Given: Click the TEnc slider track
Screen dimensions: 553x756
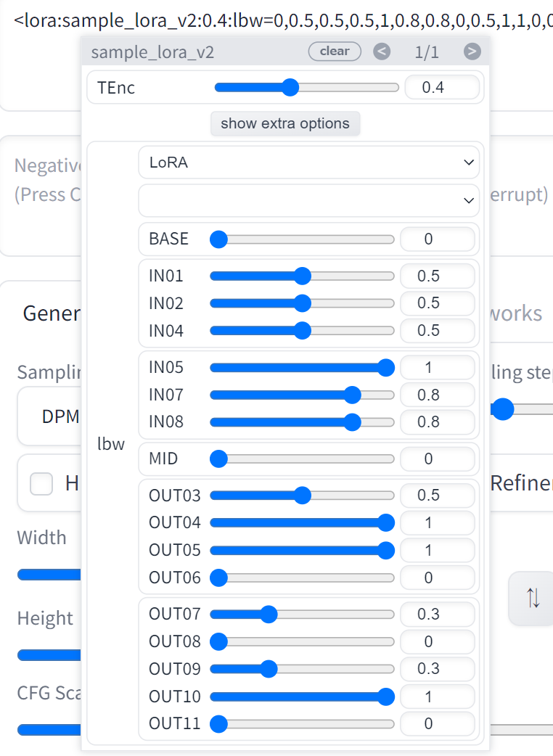Looking at the screenshot, I should coord(348,88).
